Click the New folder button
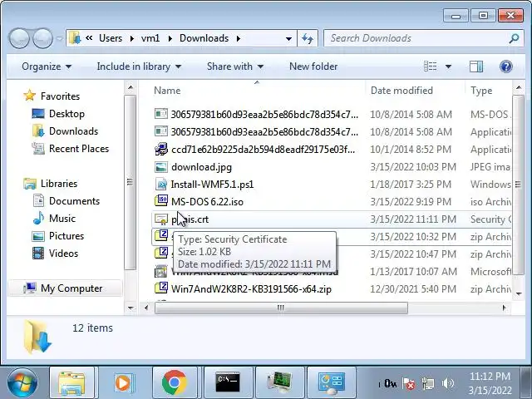This screenshot has width=532, height=399. point(313,66)
